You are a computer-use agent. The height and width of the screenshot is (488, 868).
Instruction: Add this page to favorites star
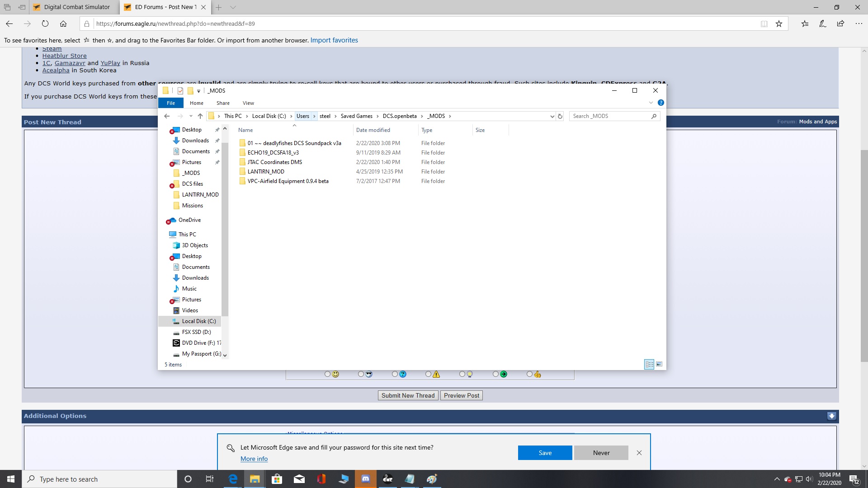click(x=779, y=23)
